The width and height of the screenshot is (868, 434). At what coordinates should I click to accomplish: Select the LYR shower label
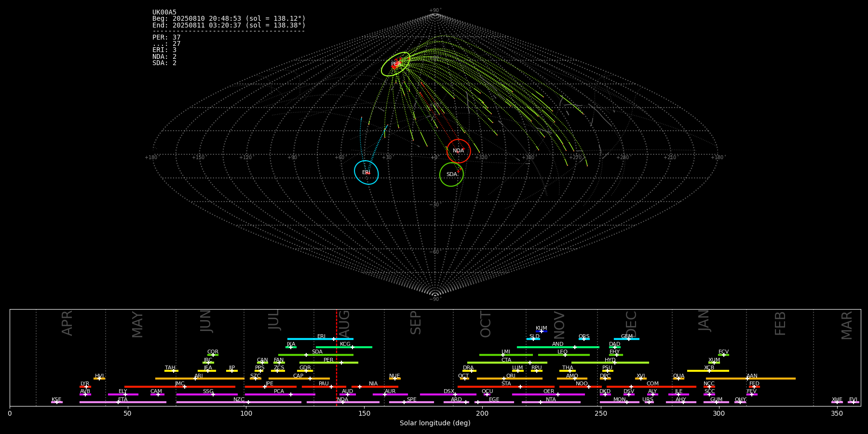pos(85,384)
